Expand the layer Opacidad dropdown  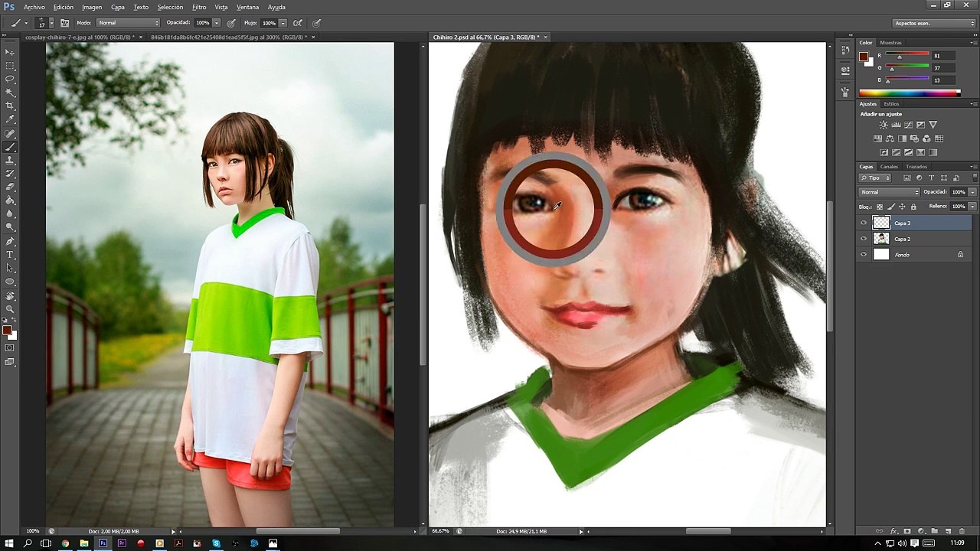click(x=972, y=192)
